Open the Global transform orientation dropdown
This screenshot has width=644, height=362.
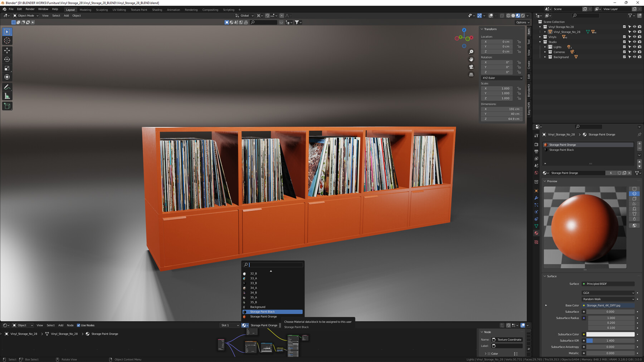(x=245, y=15)
